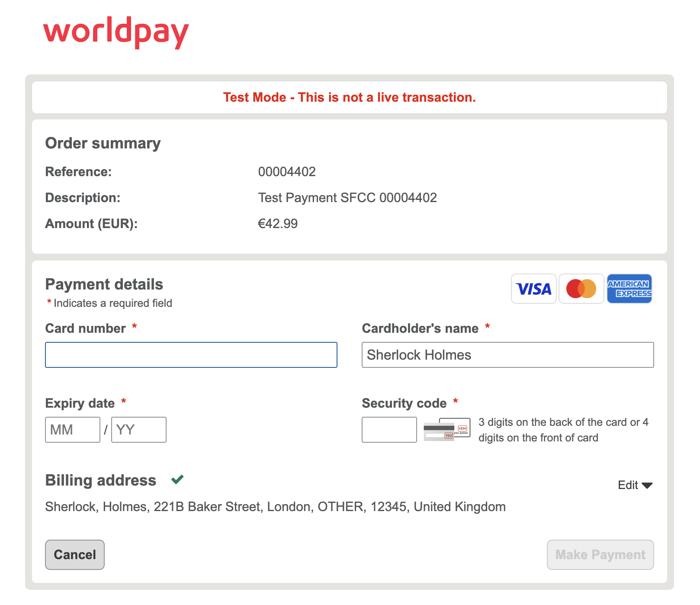Click the American Express logo
Screen dimensions: 700x605
click(629, 289)
